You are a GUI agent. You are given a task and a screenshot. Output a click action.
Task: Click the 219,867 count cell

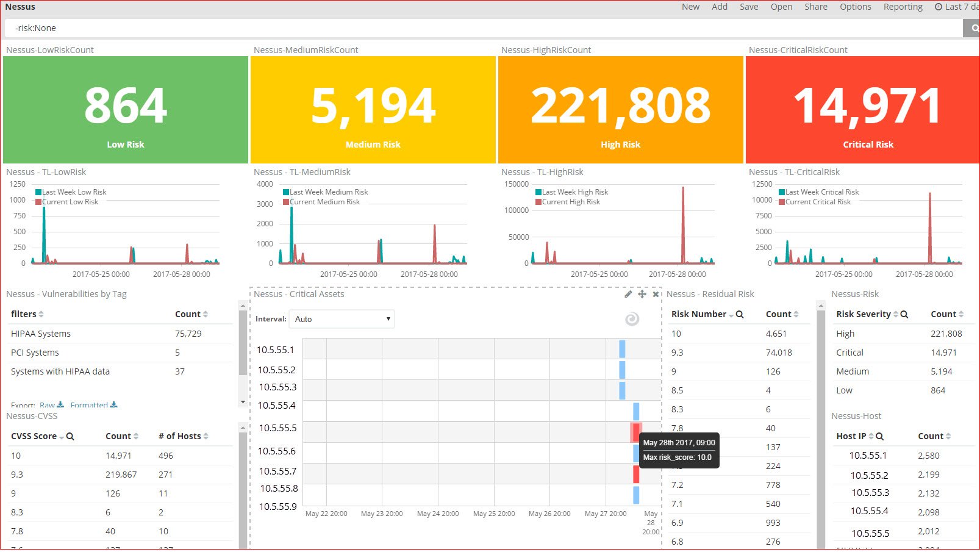121,475
